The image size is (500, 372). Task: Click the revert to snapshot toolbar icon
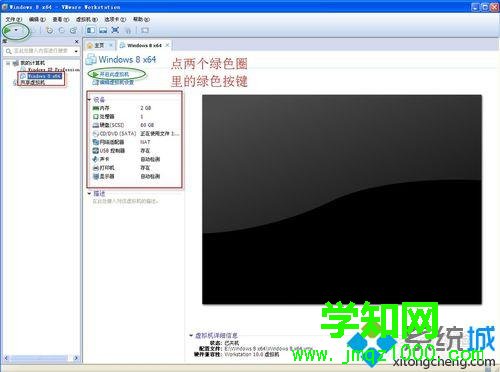[x=62, y=31]
